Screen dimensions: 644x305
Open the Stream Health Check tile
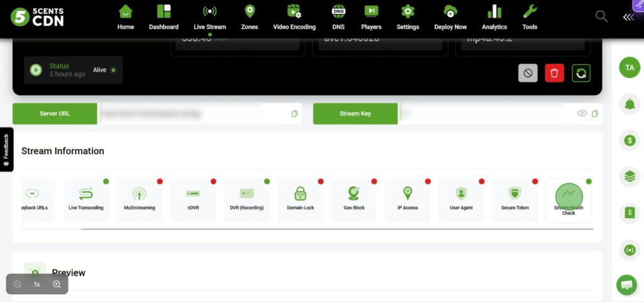(569, 199)
